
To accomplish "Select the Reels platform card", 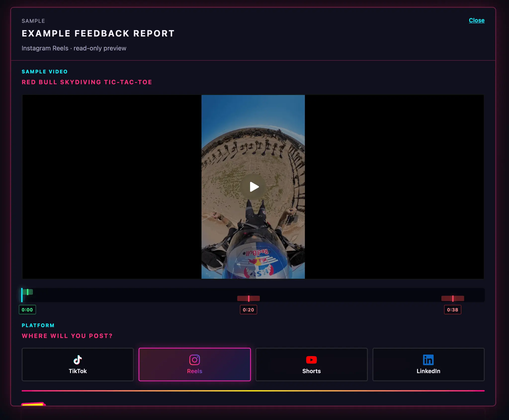I will (x=195, y=364).
